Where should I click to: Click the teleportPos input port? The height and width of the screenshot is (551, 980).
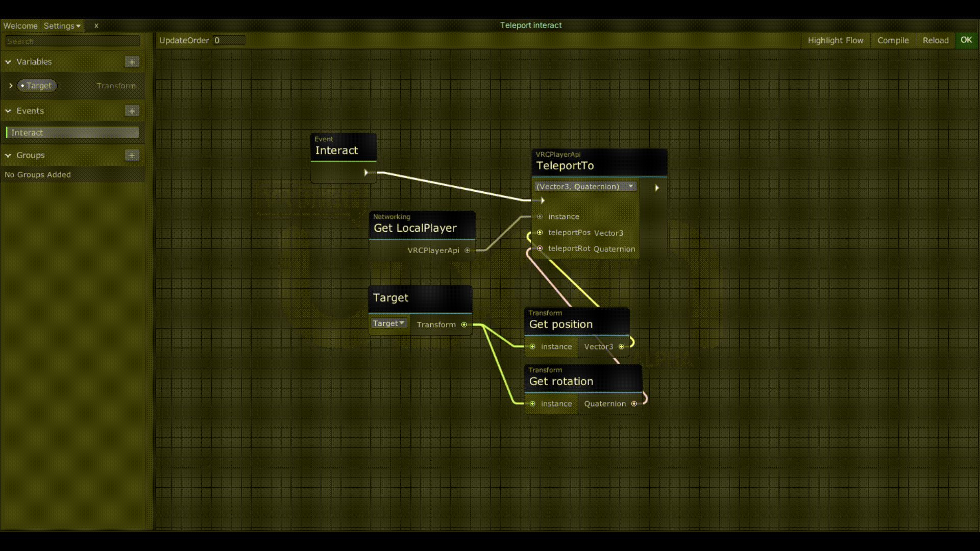540,233
